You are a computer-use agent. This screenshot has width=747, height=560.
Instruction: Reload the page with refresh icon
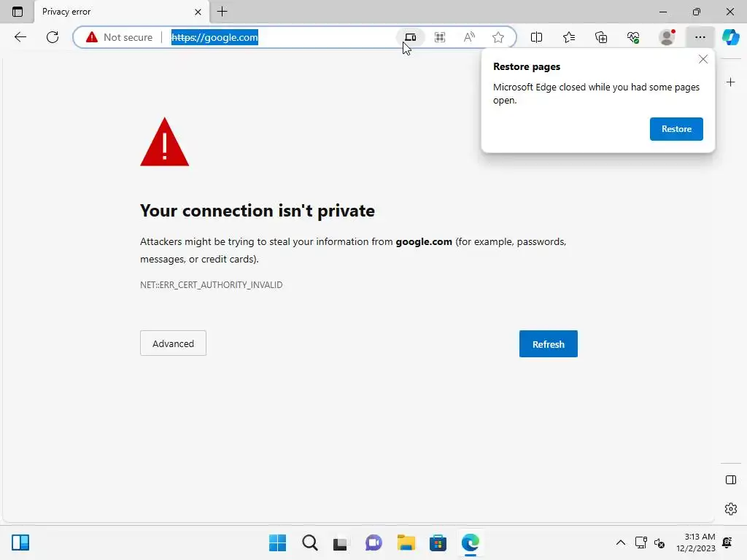[x=53, y=37]
